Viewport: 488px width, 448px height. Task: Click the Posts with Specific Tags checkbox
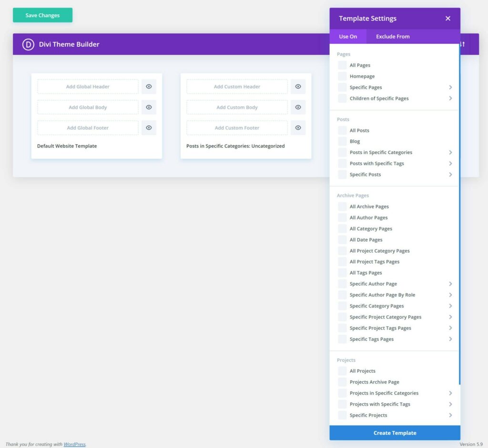tap(342, 163)
